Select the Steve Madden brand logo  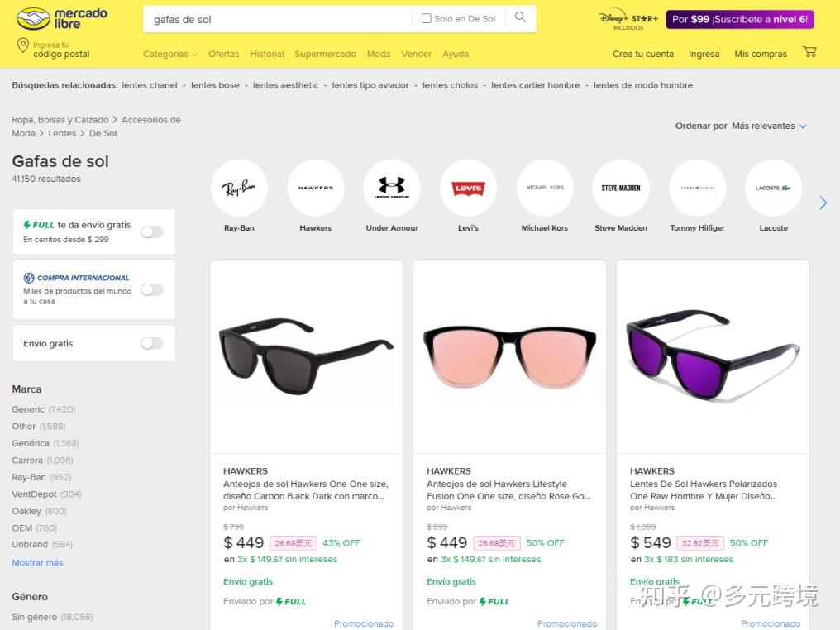tap(621, 188)
